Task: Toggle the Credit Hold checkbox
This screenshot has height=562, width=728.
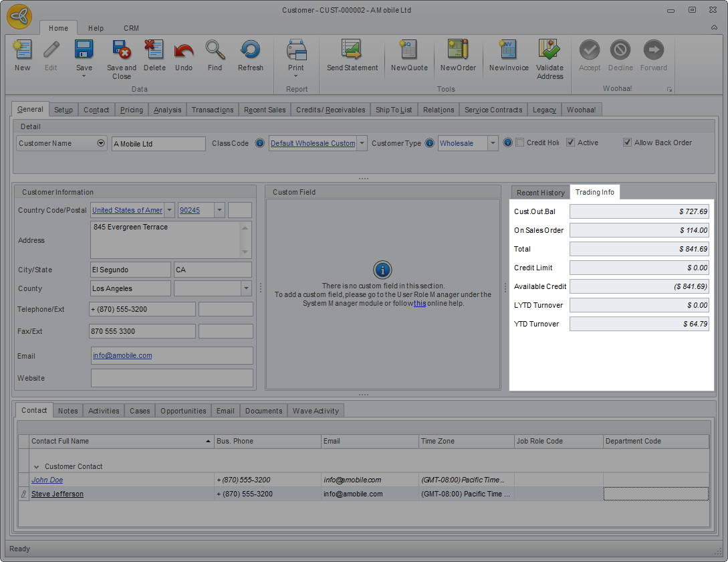Action: pyautogui.click(x=520, y=143)
